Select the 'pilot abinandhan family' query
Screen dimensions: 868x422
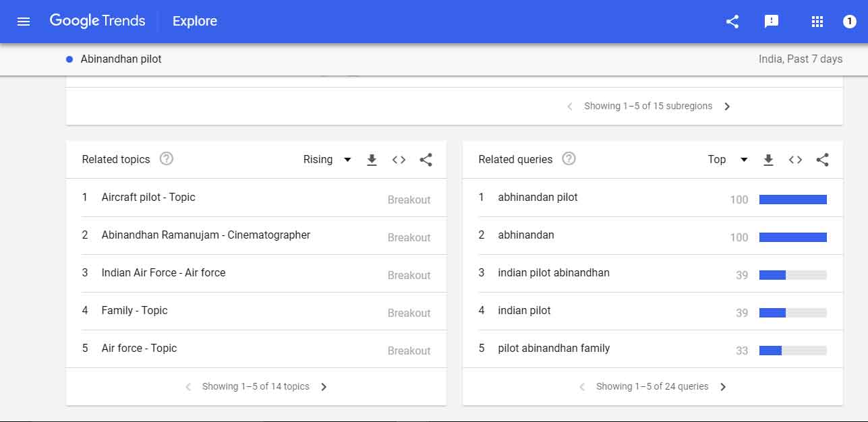pyautogui.click(x=554, y=349)
